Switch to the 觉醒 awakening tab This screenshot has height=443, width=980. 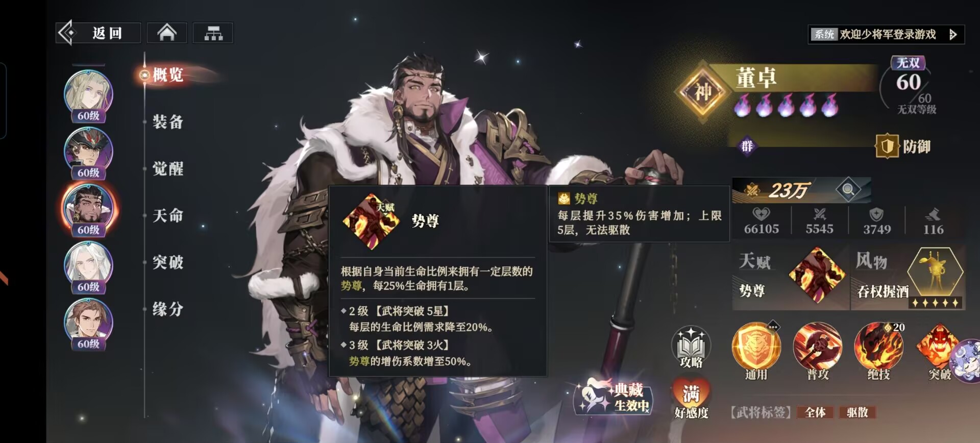click(168, 168)
